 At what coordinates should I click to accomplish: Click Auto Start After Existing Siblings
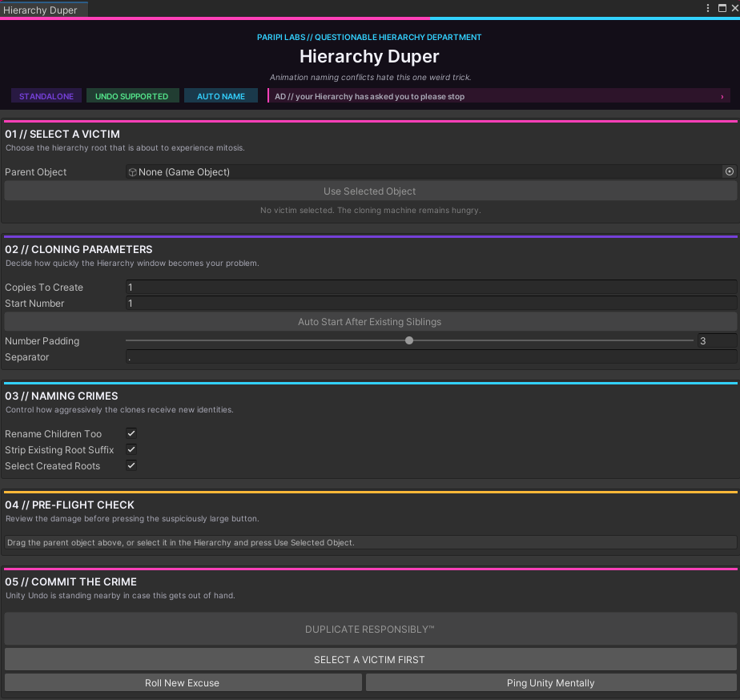[370, 321]
